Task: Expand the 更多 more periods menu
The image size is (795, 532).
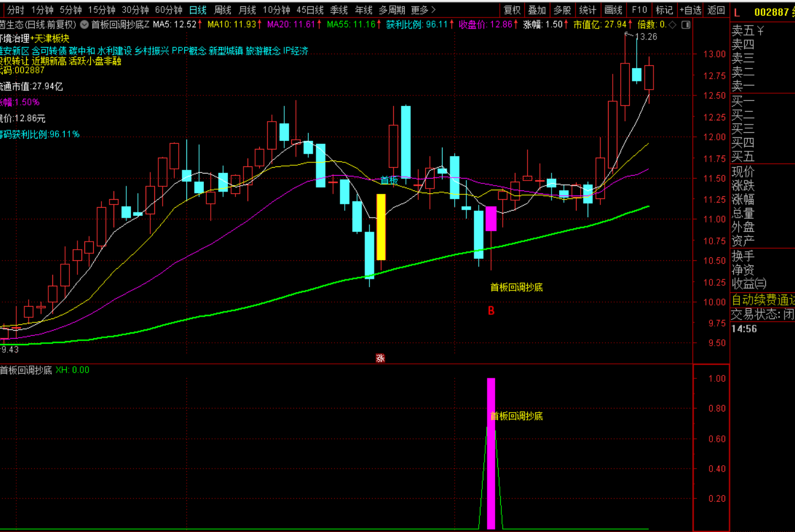Action: tap(423, 10)
